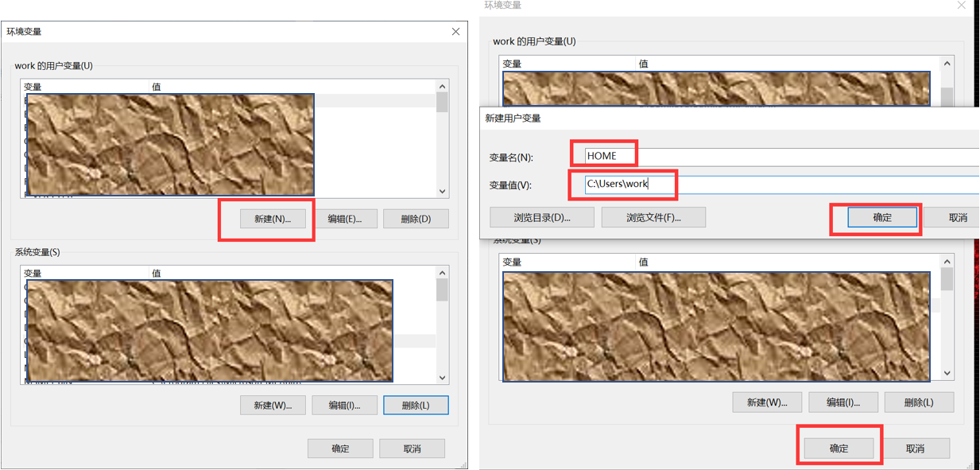Click up arrow of right system variables scrollbar
Viewport: 980px width, 470px height.
point(947,262)
